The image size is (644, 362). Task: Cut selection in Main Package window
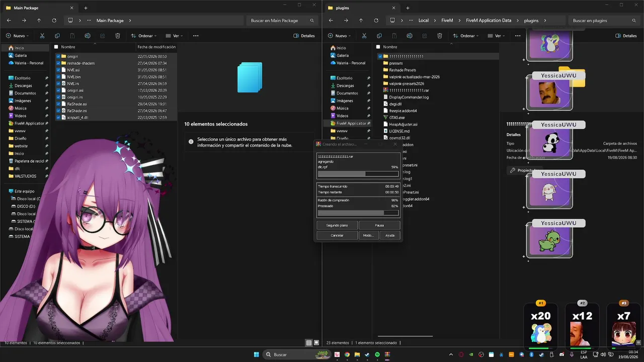(x=42, y=36)
